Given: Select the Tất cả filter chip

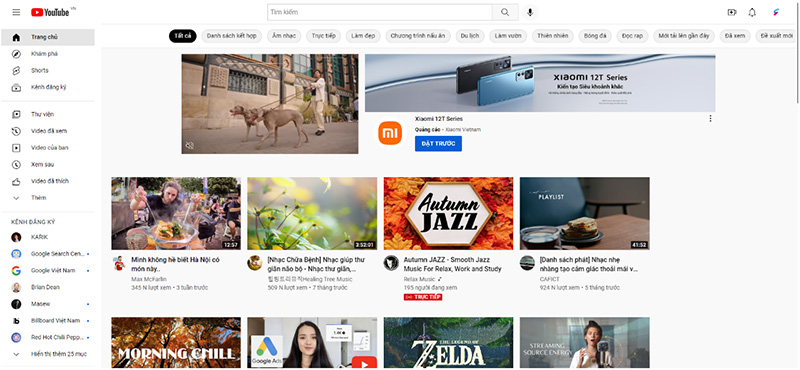Looking at the screenshot, I should pyautogui.click(x=183, y=36).
